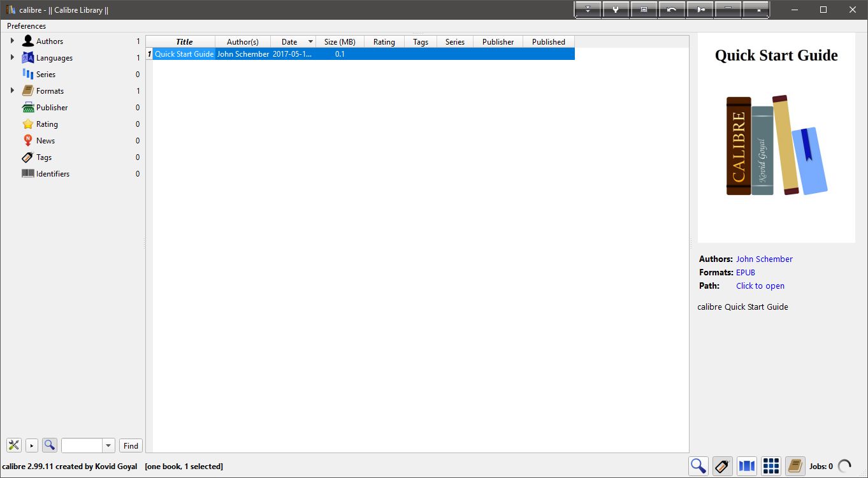Close the calibre window
This screenshot has width=868, height=478.
(853, 10)
